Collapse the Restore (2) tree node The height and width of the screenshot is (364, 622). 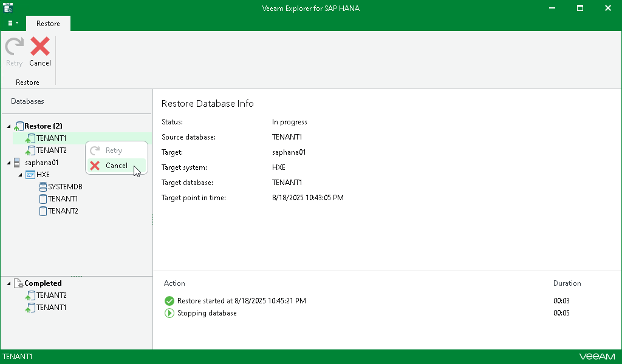tap(9, 126)
